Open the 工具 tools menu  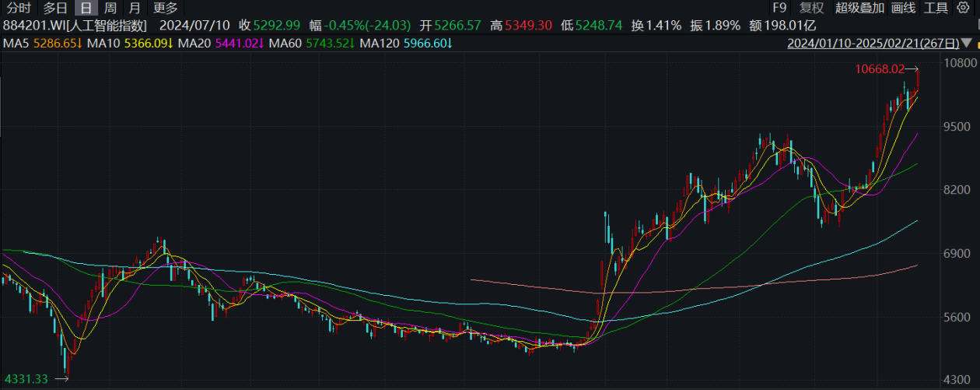[936, 9]
